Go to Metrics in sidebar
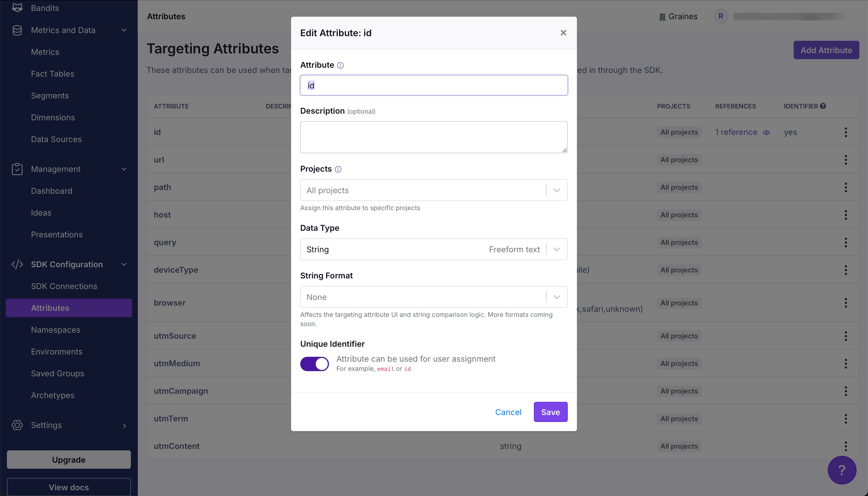The width and height of the screenshot is (868, 496). 45,52
